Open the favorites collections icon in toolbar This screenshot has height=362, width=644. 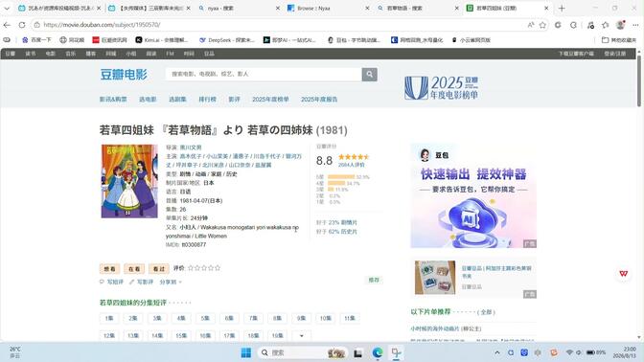click(x=606, y=25)
